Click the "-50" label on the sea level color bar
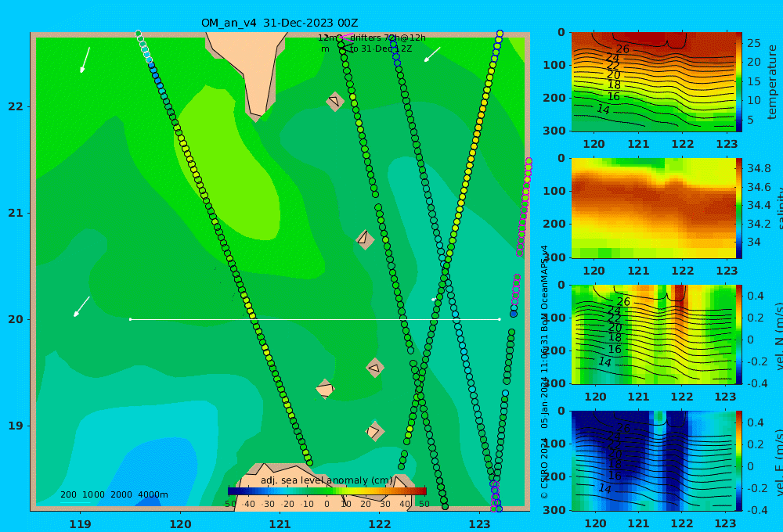 (231, 504)
